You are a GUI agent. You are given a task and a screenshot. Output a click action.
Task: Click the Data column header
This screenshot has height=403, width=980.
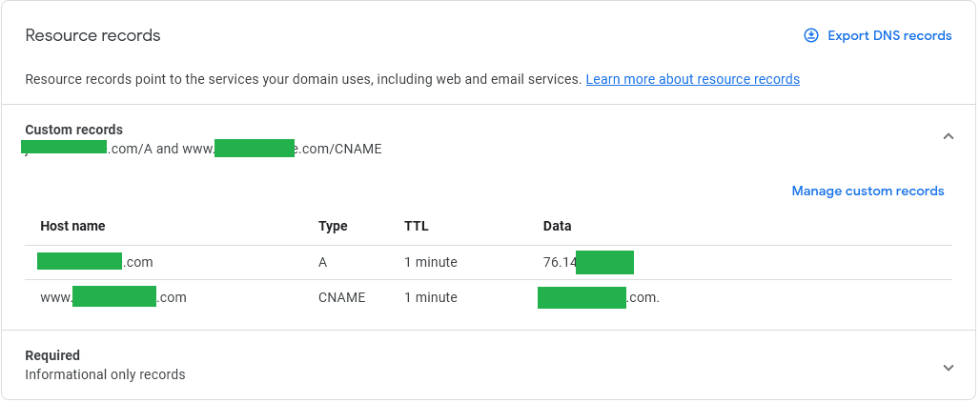557,227
